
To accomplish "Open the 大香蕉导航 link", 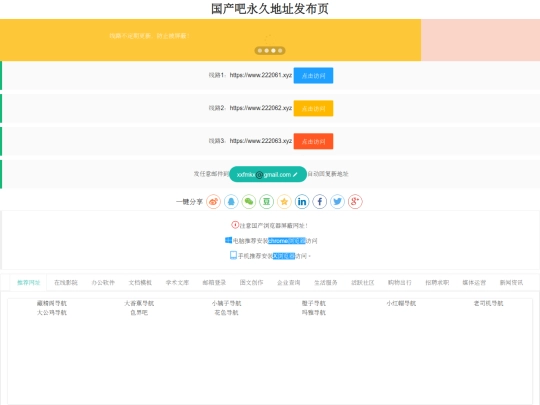I will 139,303.
